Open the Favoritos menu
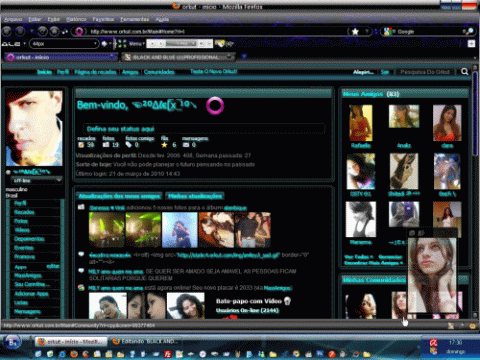480x360 pixels. pos(103,19)
